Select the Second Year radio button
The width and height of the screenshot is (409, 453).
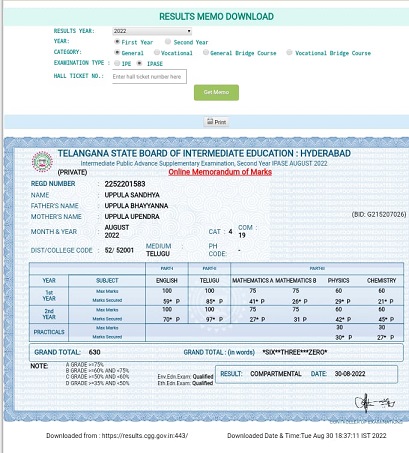[168, 42]
